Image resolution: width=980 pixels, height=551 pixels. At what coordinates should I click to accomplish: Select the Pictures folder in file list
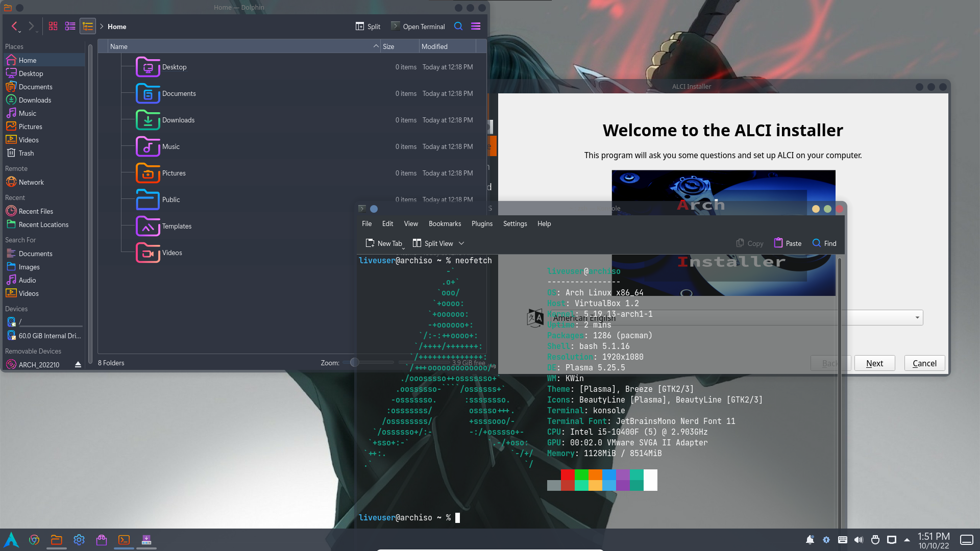(161, 173)
